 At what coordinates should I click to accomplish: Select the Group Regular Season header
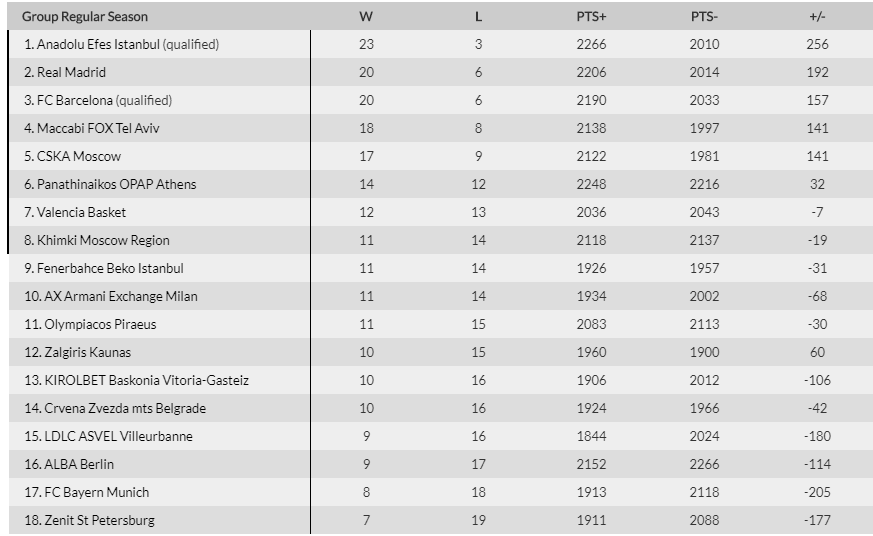(x=85, y=17)
